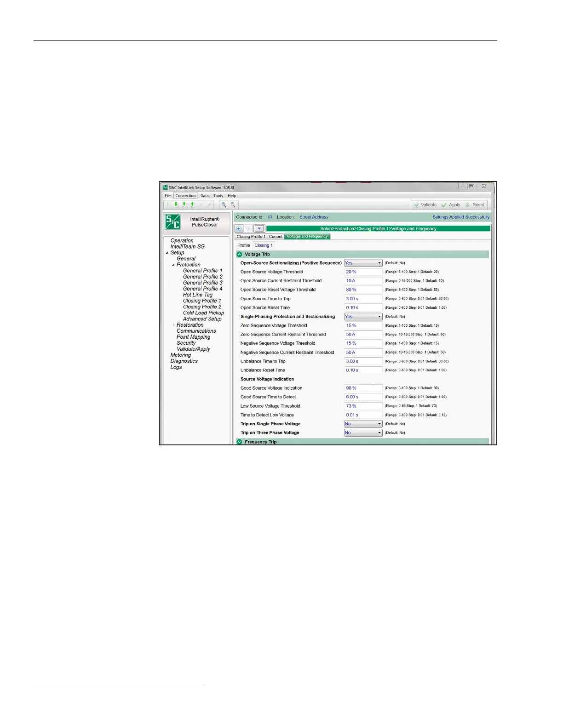Open Open-Source Sectionalizing dropdown
The height and width of the screenshot is (728, 563).
363,263
